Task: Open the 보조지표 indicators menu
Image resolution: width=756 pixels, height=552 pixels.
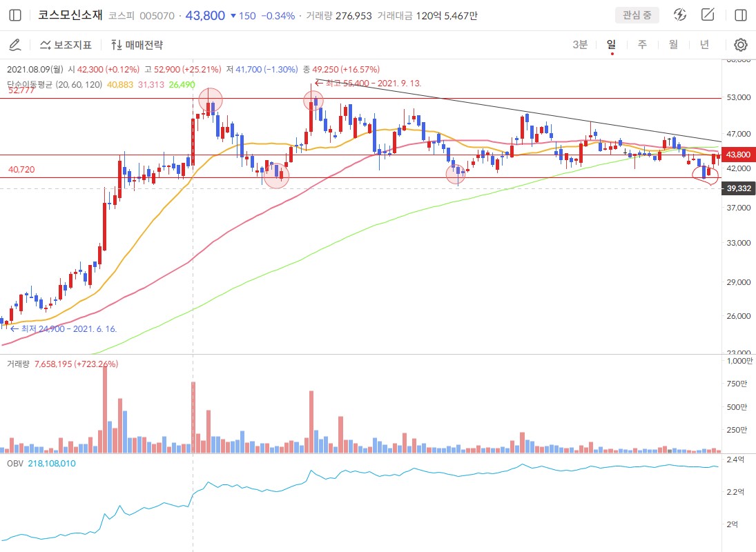Action: tap(66, 45)
